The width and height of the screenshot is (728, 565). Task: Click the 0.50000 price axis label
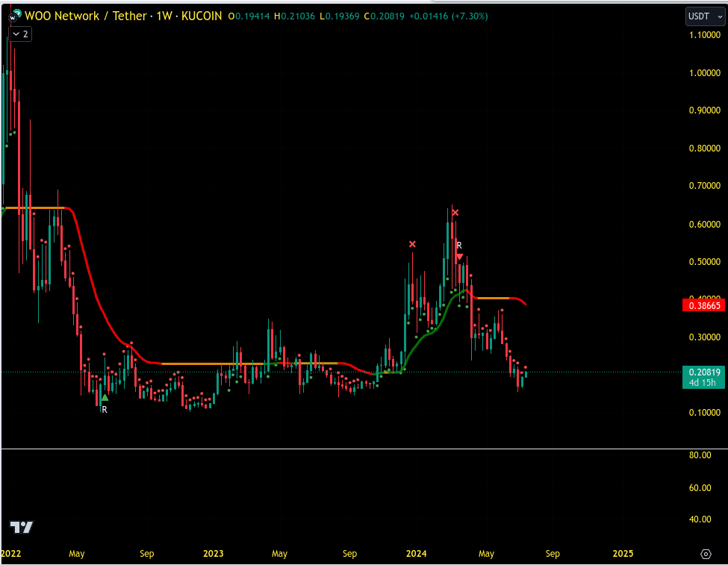click(704, 262)
